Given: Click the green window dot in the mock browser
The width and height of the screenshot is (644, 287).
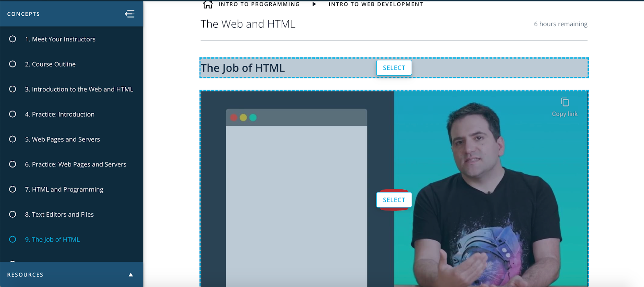Looking at the screenshot, I should click(x=253, y=117).
